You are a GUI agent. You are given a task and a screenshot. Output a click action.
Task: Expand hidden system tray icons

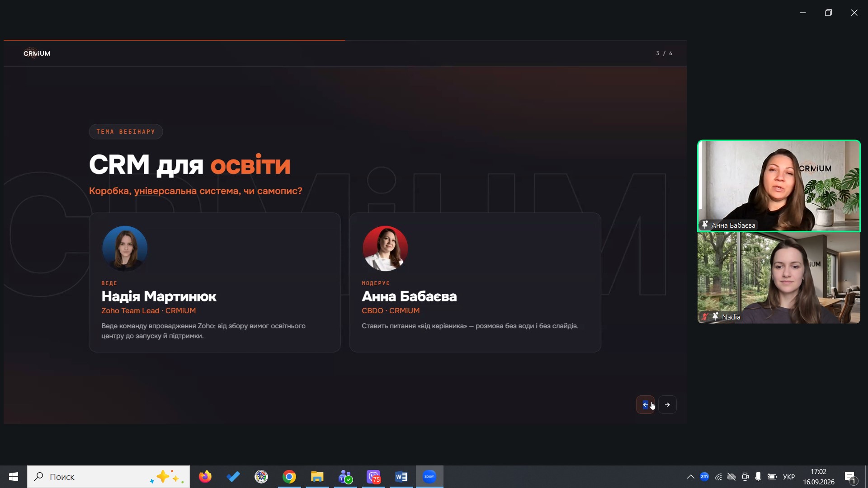pos(690,477)
